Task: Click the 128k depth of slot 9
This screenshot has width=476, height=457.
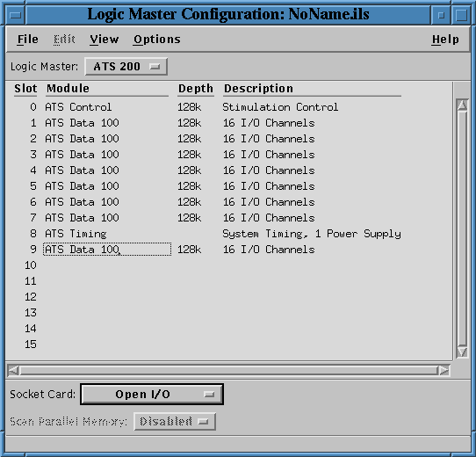Action: click(x=189, y=250)
